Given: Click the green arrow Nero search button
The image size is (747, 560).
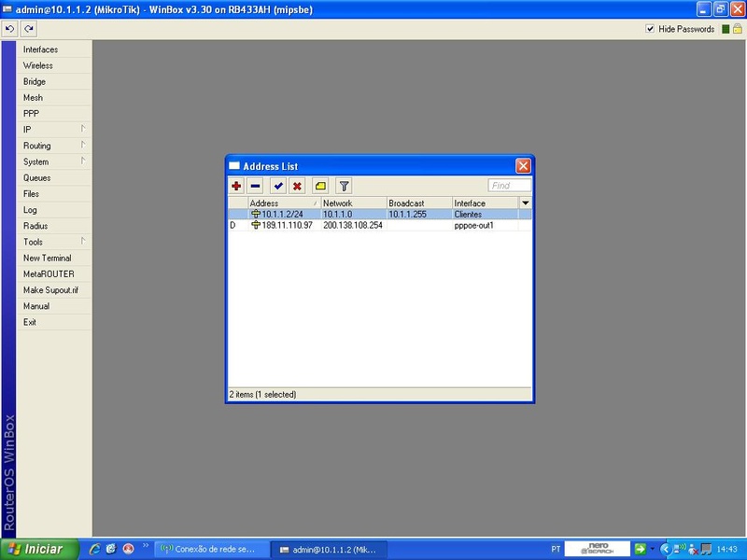Looking at the screenshot, I should click(640, 549).
